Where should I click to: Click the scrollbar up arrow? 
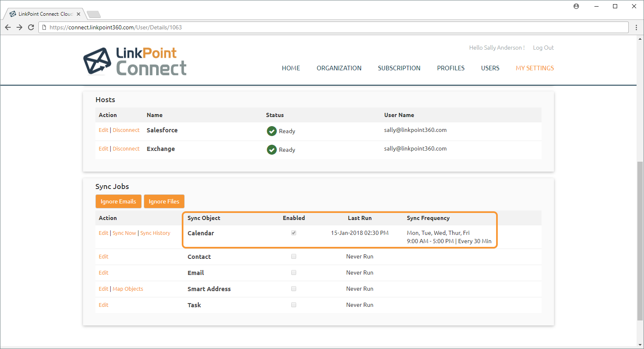pyautogui.click(x=640, y=39)
